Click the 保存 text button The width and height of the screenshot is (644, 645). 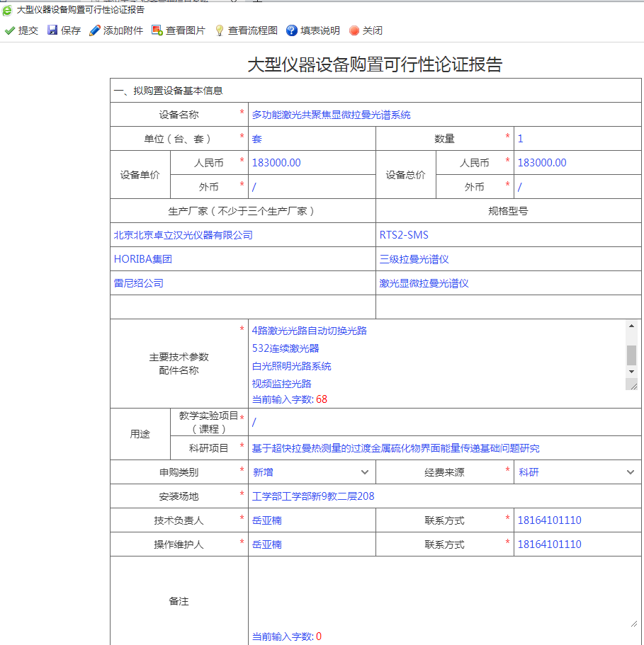71,30
